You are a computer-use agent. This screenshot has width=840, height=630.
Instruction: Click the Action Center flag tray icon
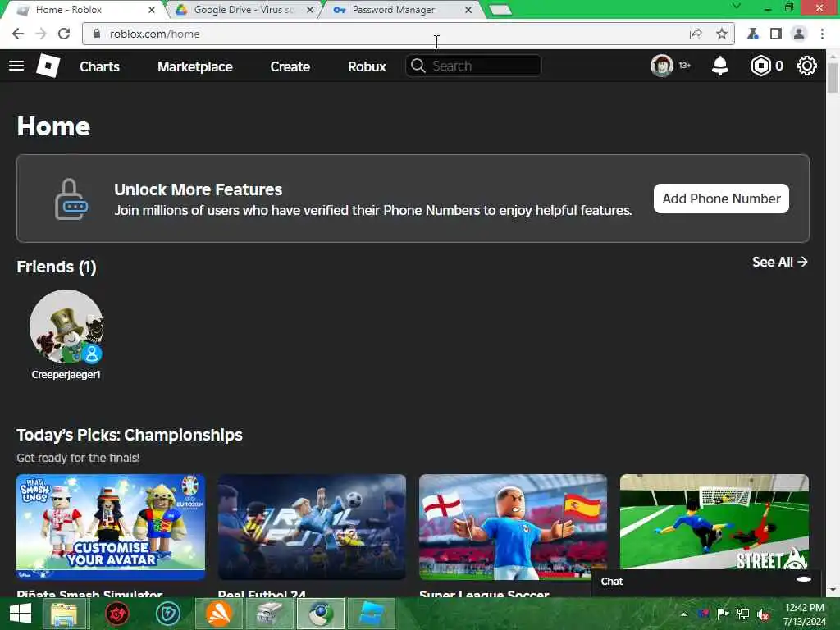click(x=723, y=614)
